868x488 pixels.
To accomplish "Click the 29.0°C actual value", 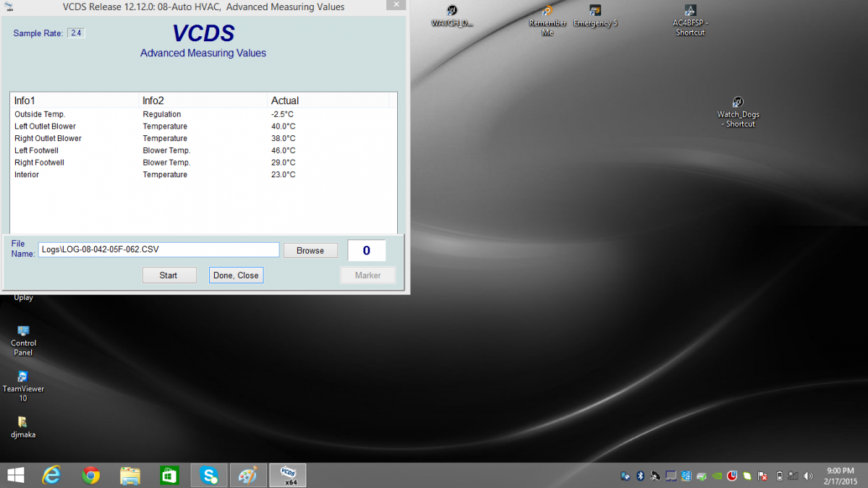I will 284,163.
